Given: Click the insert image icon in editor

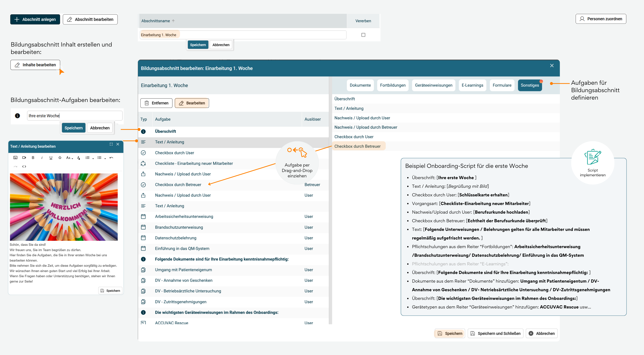Looking at the screenshot, I should pos(15,158).
